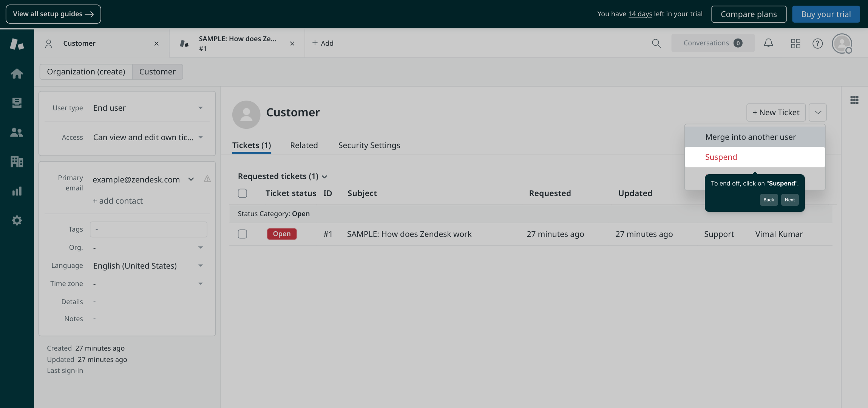Select Merge into another user
This screenshot has width=868, height=408.
pos(755,137)
